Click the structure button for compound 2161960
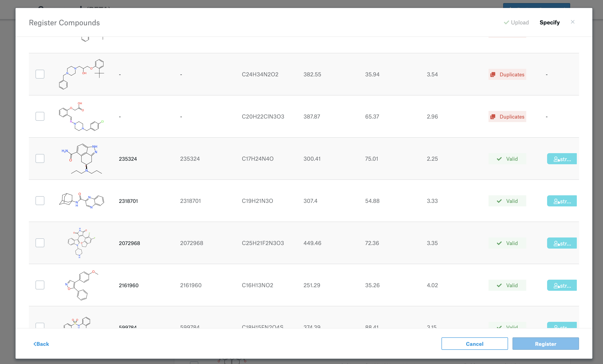The image size is (603, 364). pos(562,285)
